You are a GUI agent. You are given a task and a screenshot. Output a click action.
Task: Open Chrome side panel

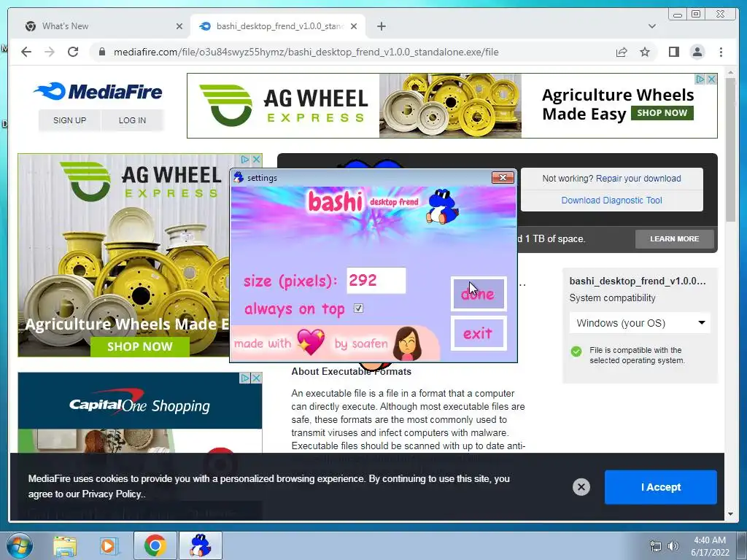[x=673, y=52]
